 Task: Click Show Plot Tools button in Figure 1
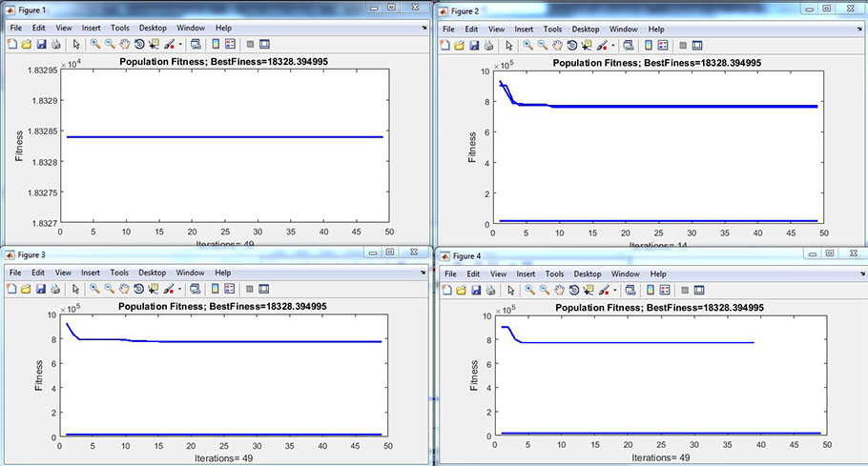point(264,44)
